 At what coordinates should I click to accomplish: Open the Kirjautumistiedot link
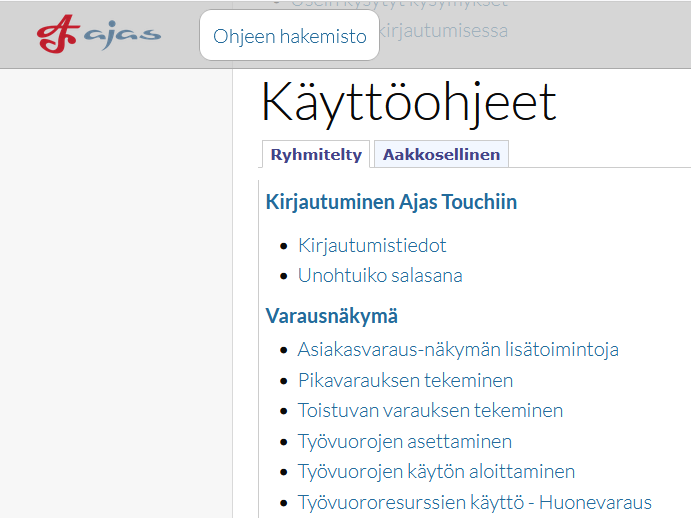372,245
